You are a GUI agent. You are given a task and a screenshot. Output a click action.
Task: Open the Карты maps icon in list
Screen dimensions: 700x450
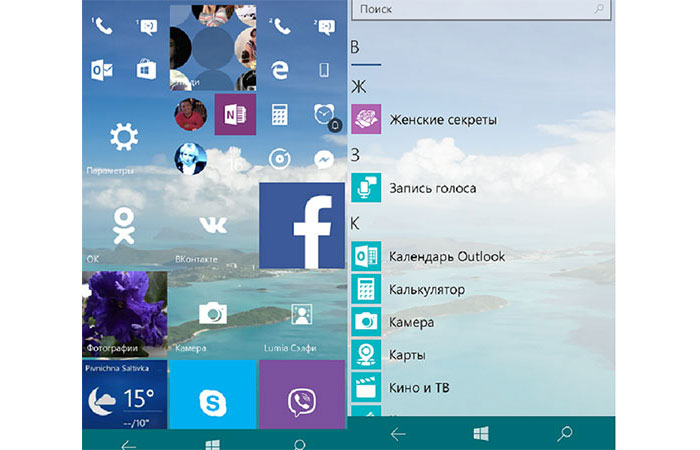(x=366, y=354)
